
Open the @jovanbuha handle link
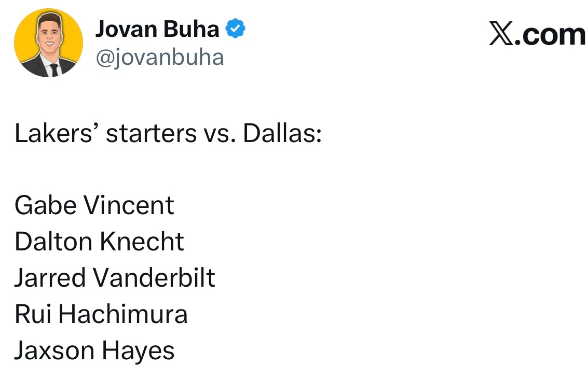click(159, 57)
